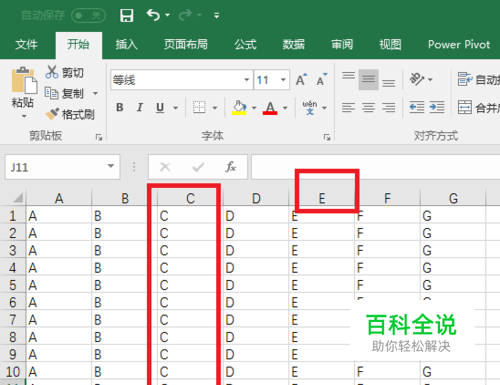The width and height of the screenshot is (500, 385).
Task: Open phonetic guide options dropdown
Action: [x=324, y=108]
